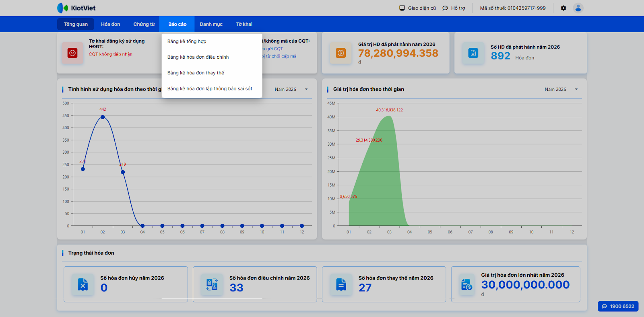Click the adjusted invoices icon

point(212,284)
